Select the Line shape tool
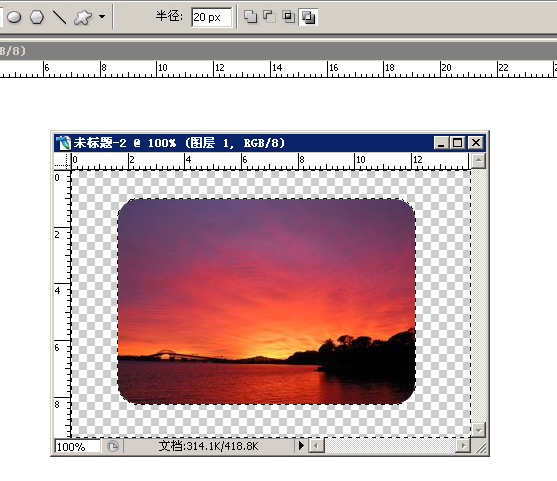 coord(59,17)
